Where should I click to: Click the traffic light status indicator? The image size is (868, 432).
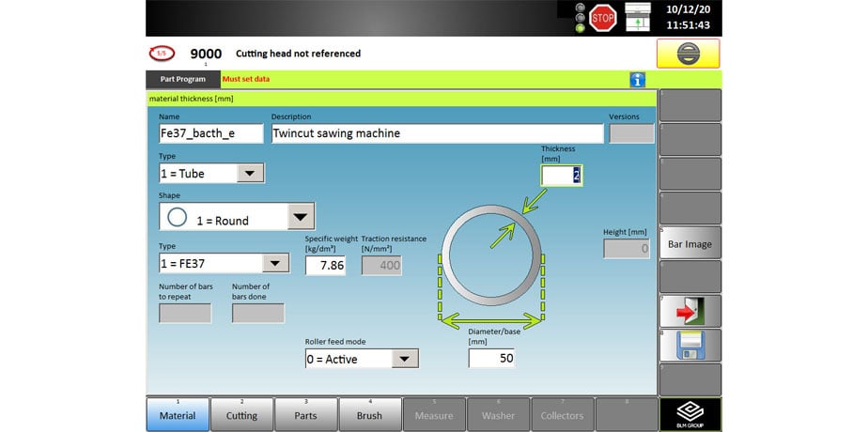(580, 17)
